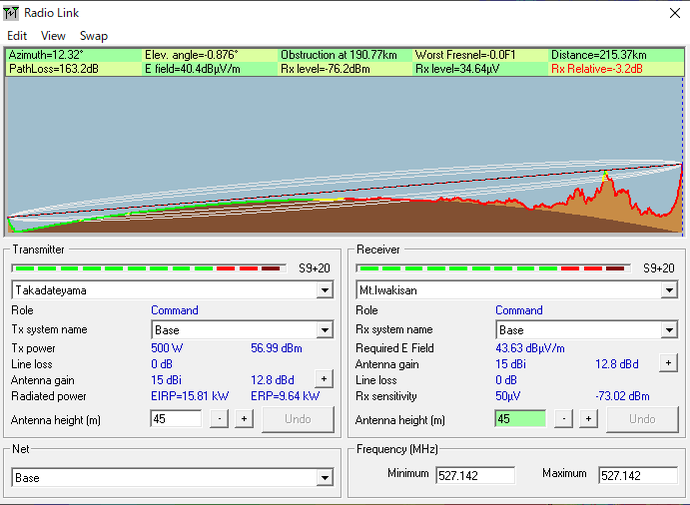The height and width of the screenshot is (505, 690).
Task: Decrease receiver antenna height with minus button
Action: pyautogui.click(x=564, y=419)
